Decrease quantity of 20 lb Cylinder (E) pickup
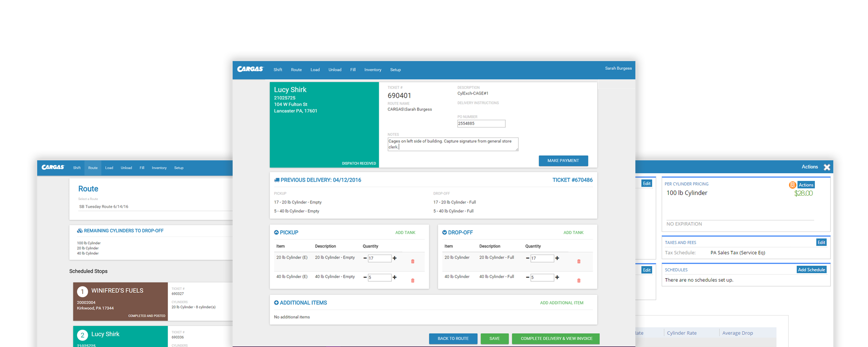868x347 pixels. (x=365, y=258)
